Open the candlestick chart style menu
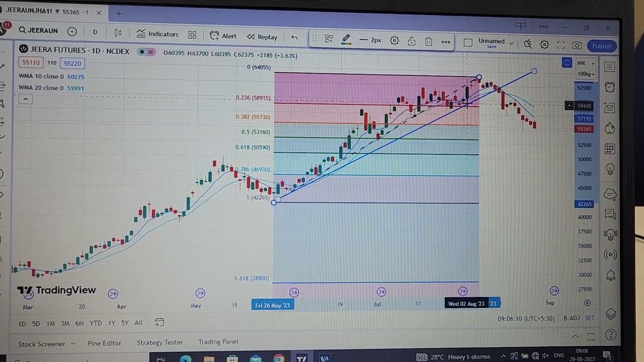Viewport: 644px width, 362px height. coord(118,33)
